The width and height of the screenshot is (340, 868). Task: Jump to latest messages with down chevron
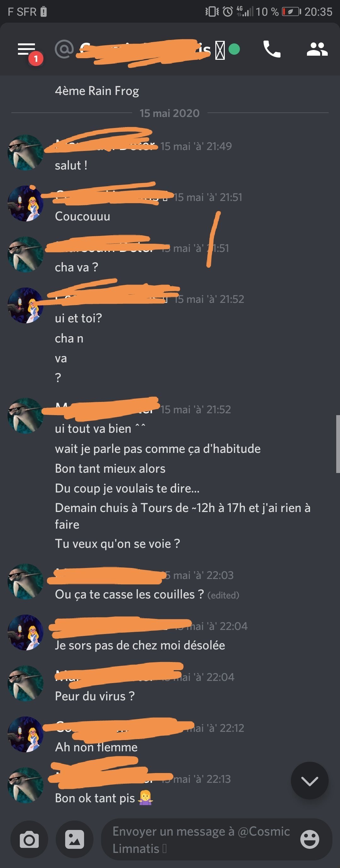click(x=309, y=781)
